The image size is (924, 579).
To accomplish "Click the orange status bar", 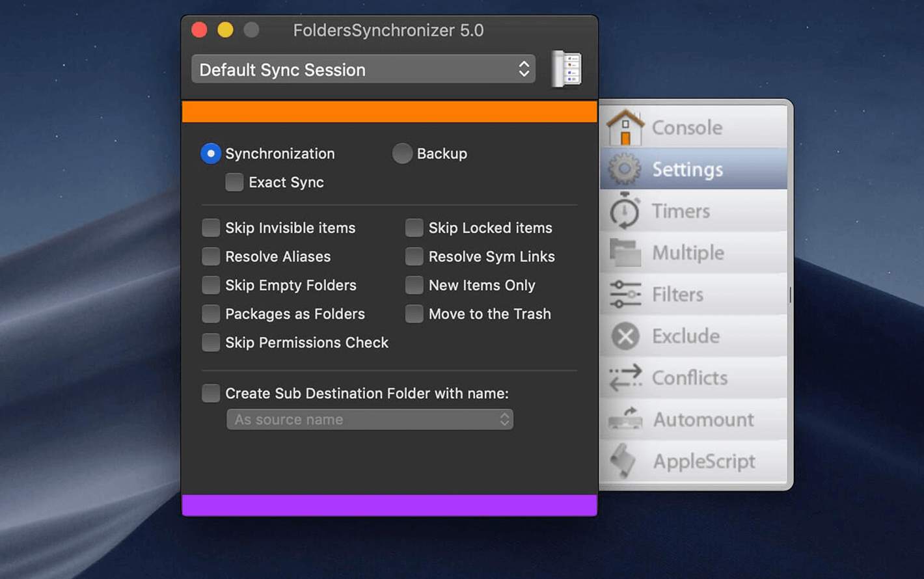I will (x=389, y=111).
